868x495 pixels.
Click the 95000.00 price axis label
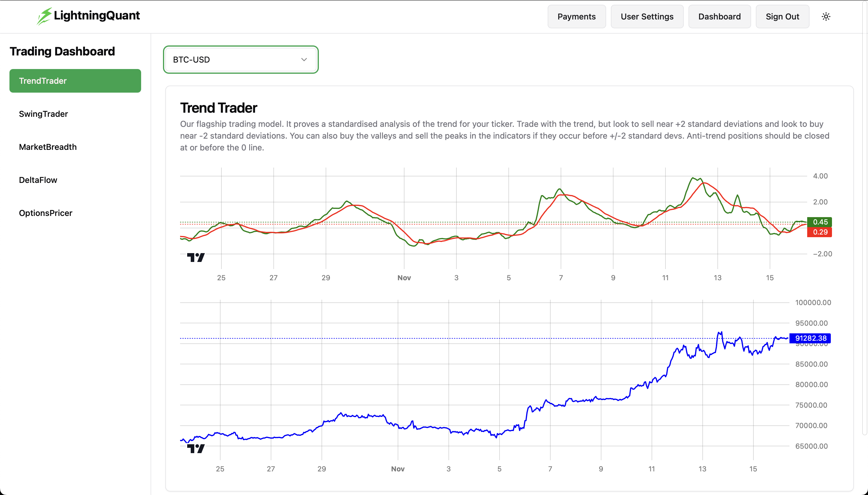811,323
